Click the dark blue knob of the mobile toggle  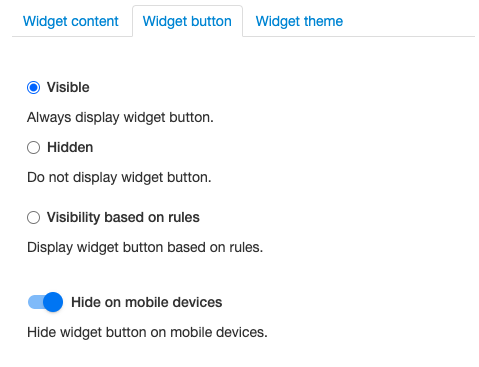pyautogui.click(x=53, y=302)
